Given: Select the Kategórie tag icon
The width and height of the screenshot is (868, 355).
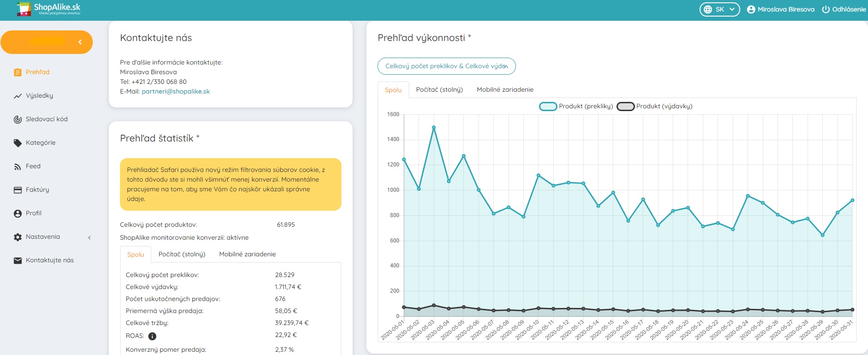Looking at the screenshot, I should click(18, 143).
